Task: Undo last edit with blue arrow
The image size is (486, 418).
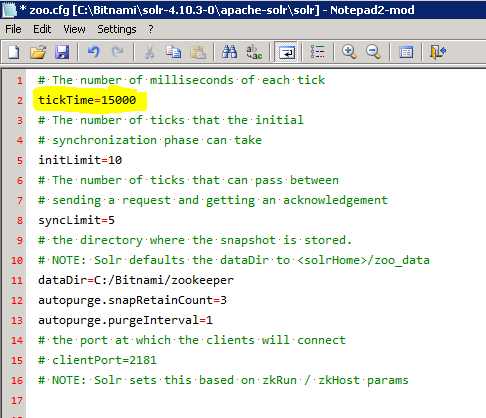Action: click(94, 52)
